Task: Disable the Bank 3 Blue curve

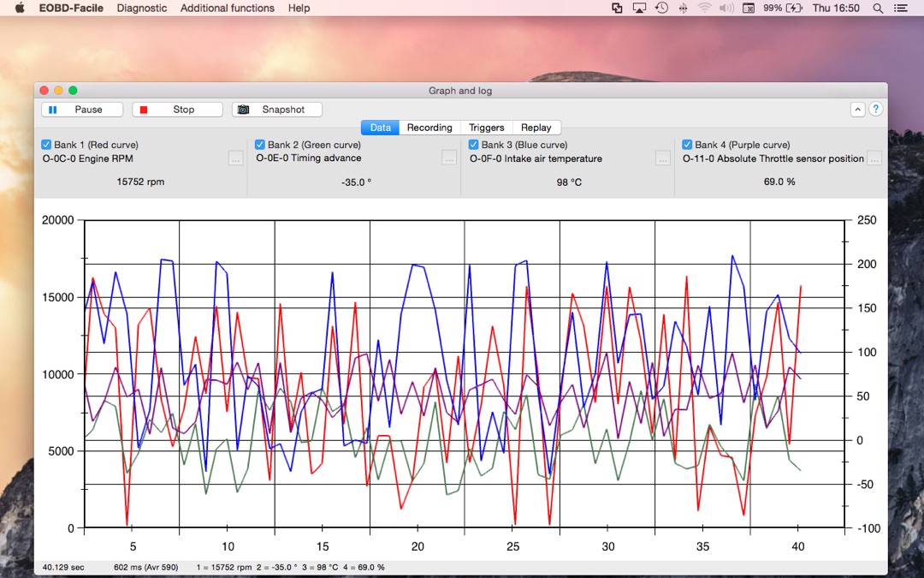Action: pos(474,145)
